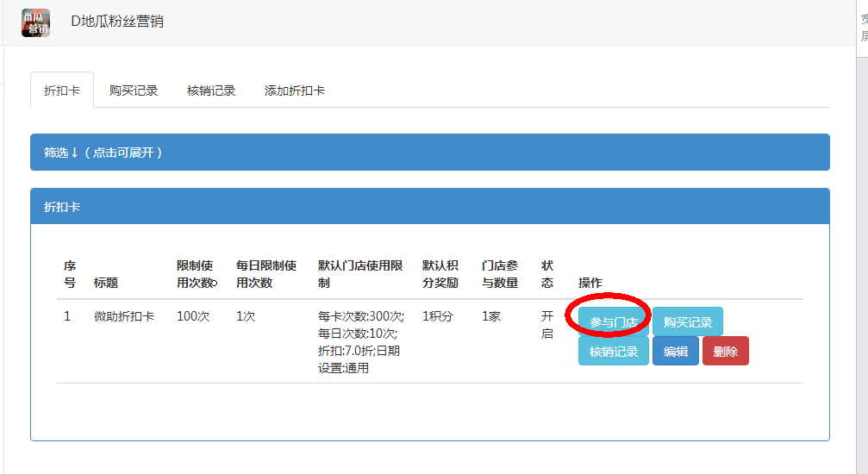Click the 1家 store count cell
868x474 pixels.
tap(491, 316)
